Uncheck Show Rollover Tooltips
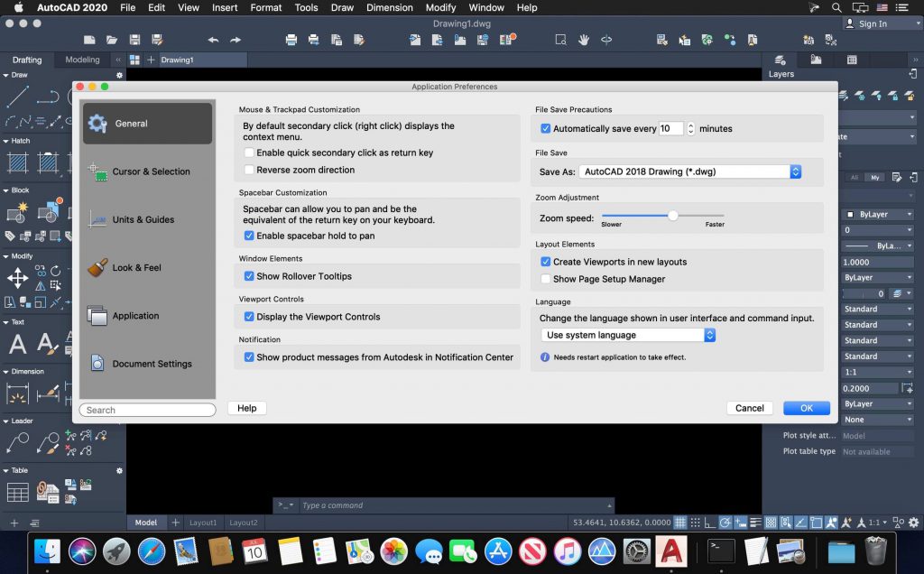 coord(250,276)
